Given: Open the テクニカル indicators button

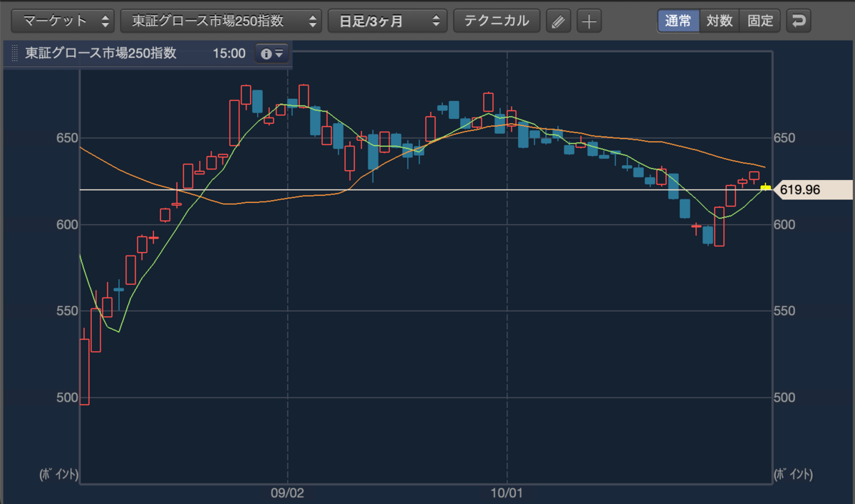Looking at the screenshot, I should tap(497, 21).
